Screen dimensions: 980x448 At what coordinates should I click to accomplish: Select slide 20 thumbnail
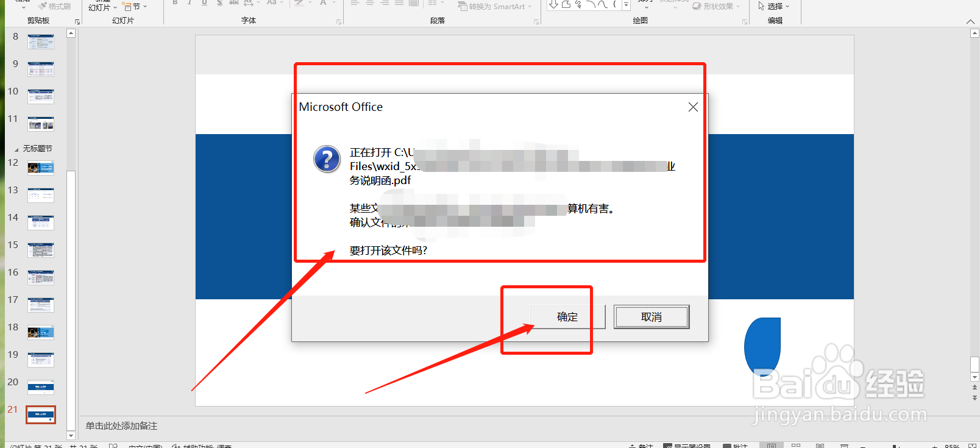[41, 387]
